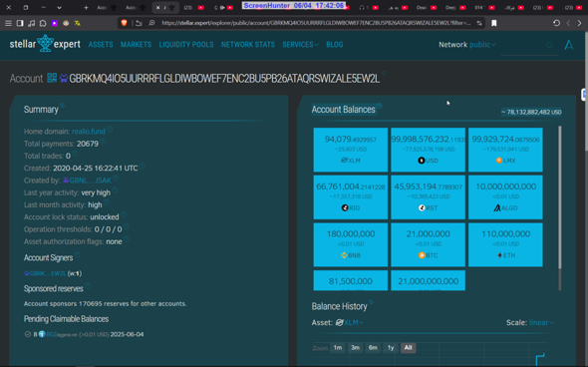This screenshot has width=588, height=367.
Task: Go back with the left arrow
Action: point(568,23)
